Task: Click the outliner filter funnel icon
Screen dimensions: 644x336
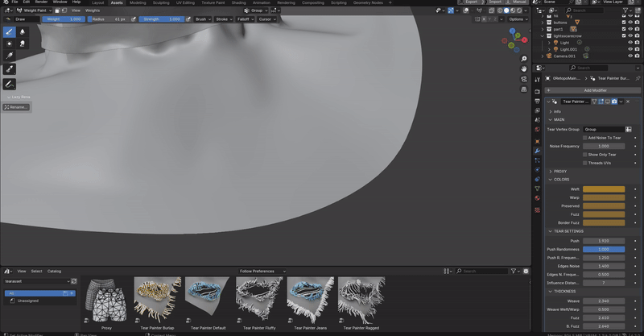Action: coord(625,10)
